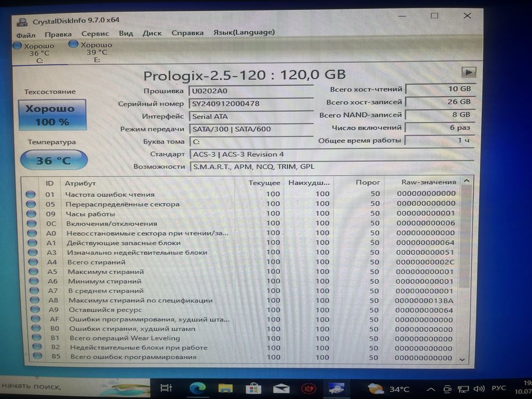Open Task View in the taskbar
Viewport: 532px width, 399px height.
pos(166,387)
